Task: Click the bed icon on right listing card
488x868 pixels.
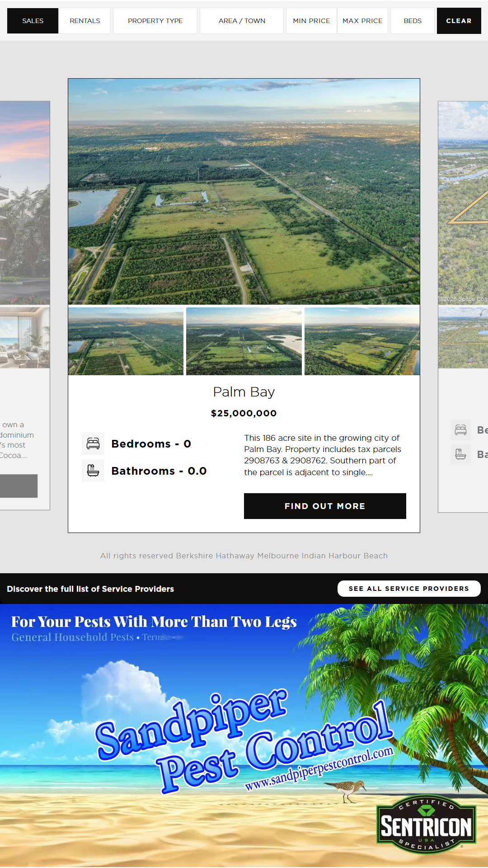Action: (461, 430)
